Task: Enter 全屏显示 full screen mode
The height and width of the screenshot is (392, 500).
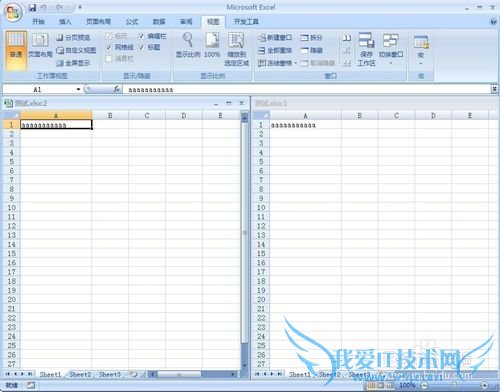Action: [x=73, y=63]
